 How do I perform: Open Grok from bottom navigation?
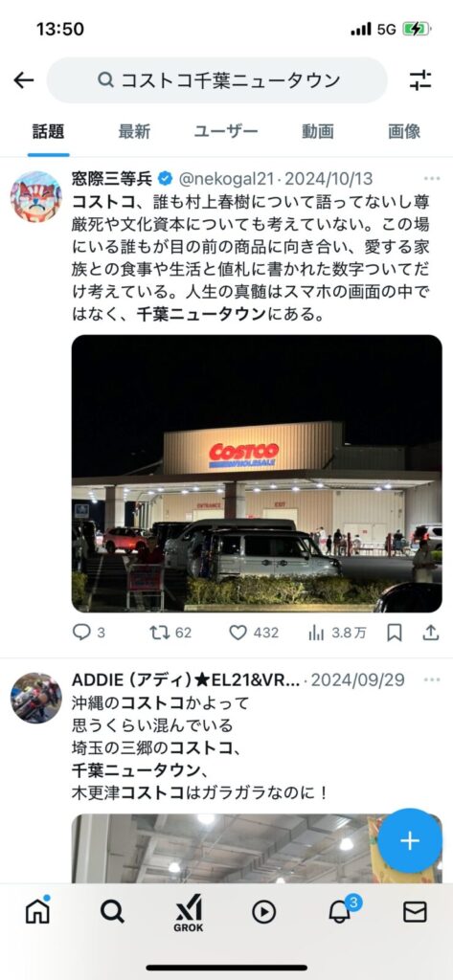click(189, 913)
